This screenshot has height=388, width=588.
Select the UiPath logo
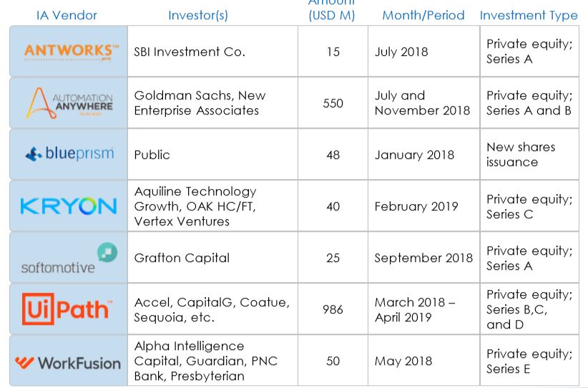coord(67,309)
